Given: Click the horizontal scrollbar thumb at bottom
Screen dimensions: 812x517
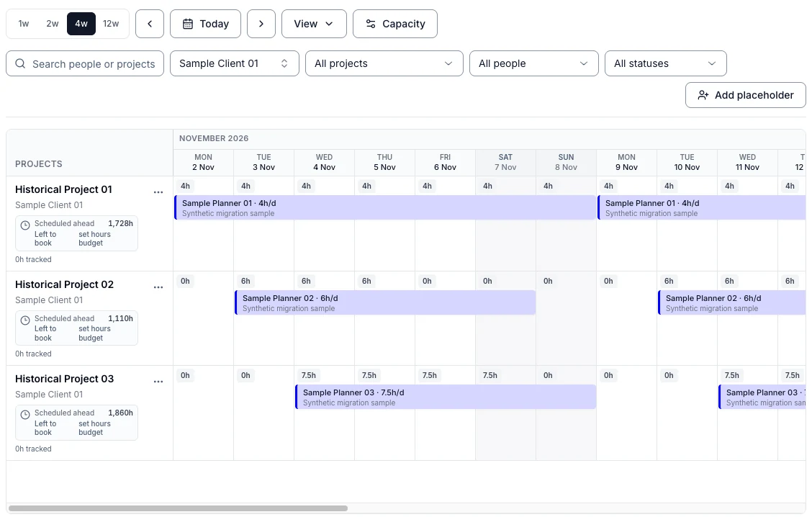Looking at the screenshot, I should coord(178,508).
